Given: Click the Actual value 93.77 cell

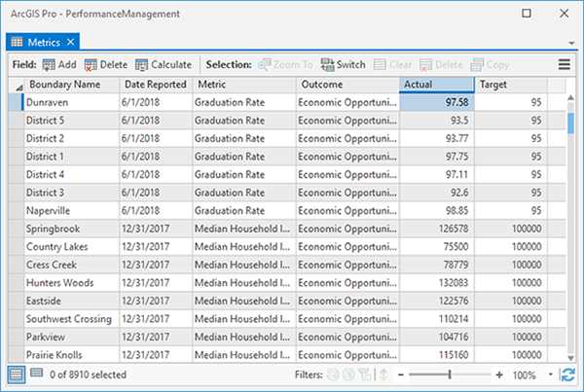Looking at the screenshot, I should (x=436, y=138).
